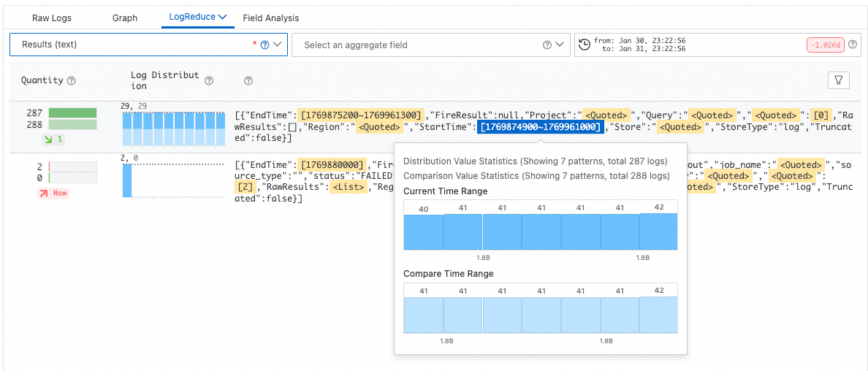Screen dimensions: 868x371
Task: Click the filter funnel icon
Action: click(x=838, y=80)
